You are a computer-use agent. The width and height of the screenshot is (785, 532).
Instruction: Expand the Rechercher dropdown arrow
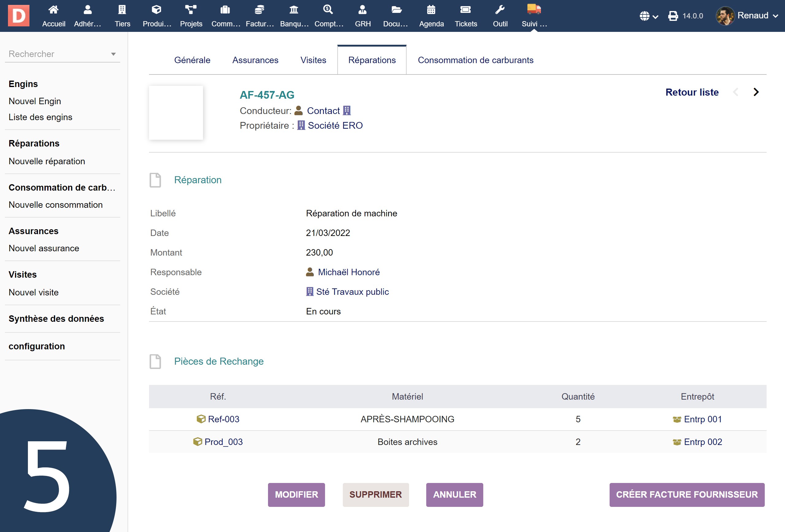coord(113,54)
